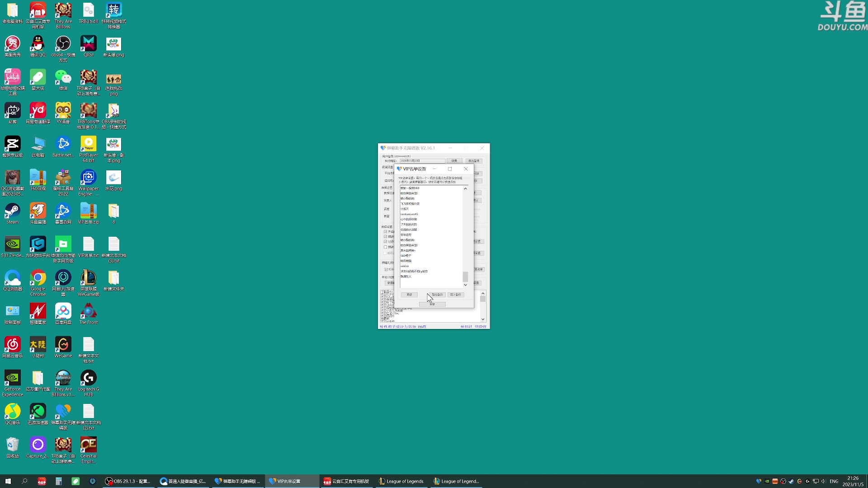
Task: Switch to League of Legends taskbar item
Action: [401, 481]
